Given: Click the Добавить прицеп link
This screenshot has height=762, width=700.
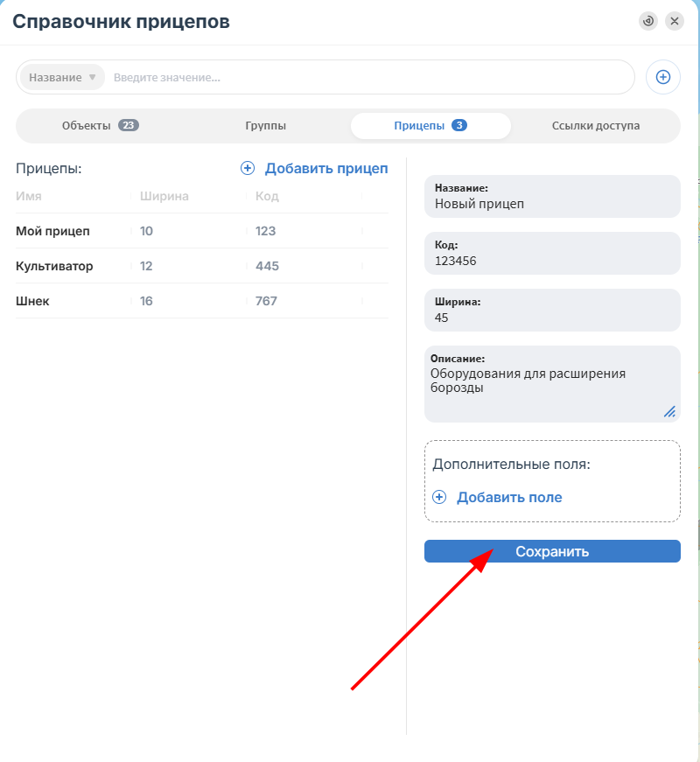Looking at the screenshot, I should click(x=326, y=168).
